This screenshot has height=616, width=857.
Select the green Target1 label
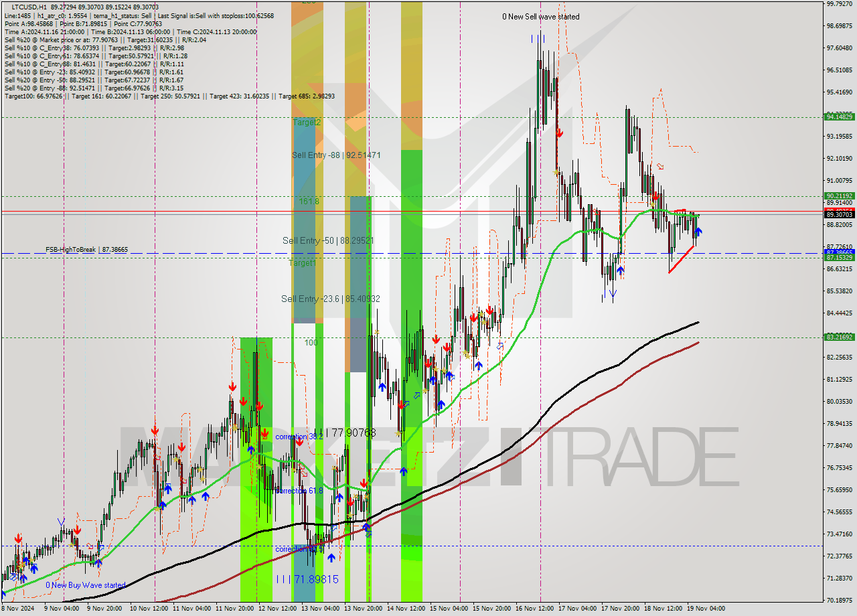pyautogui.click(x=302, y=263)
